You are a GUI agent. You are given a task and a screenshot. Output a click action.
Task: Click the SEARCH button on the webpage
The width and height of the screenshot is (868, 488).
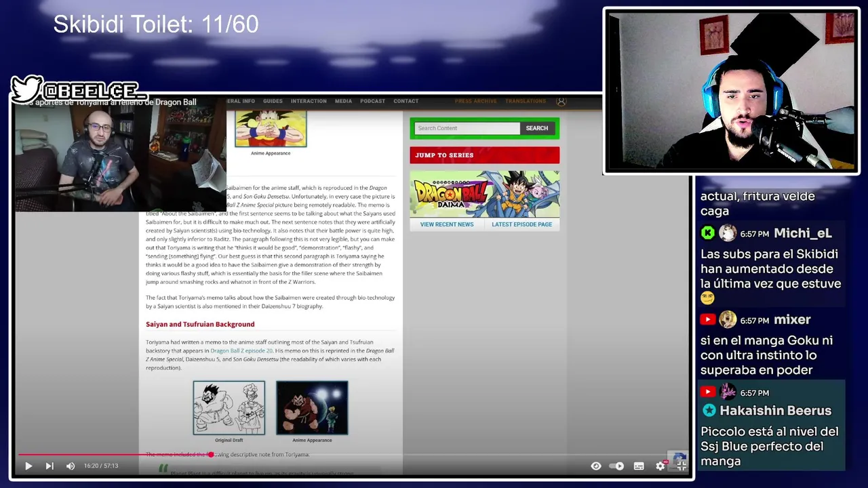tap(537, 128)
